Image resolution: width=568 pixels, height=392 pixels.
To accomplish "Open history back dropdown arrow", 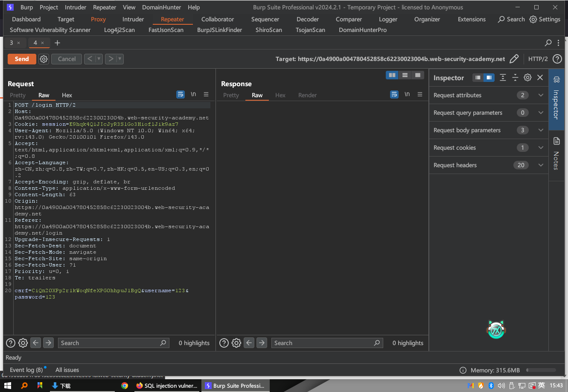I will (x=99, y=59).
